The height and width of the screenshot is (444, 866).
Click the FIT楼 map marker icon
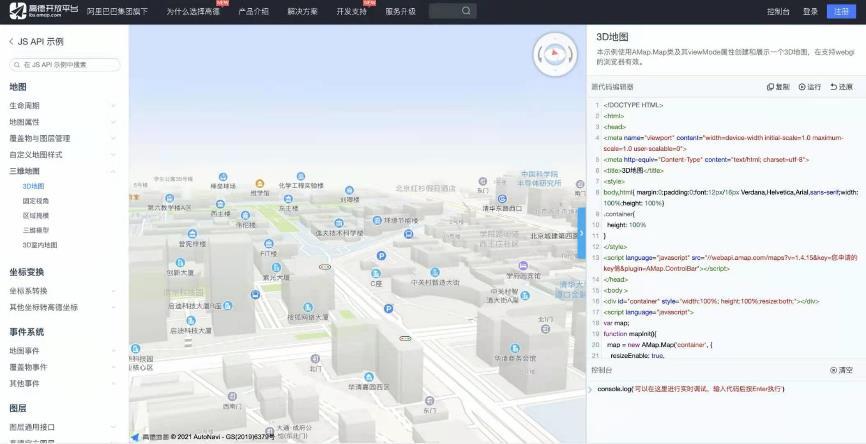269,244
